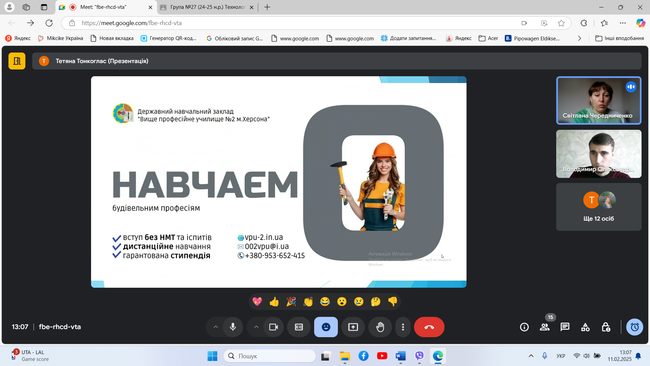This screenshot has width=650, height=366.
Task: Open the activities panel icon
Action: click(x=585, y=327)
